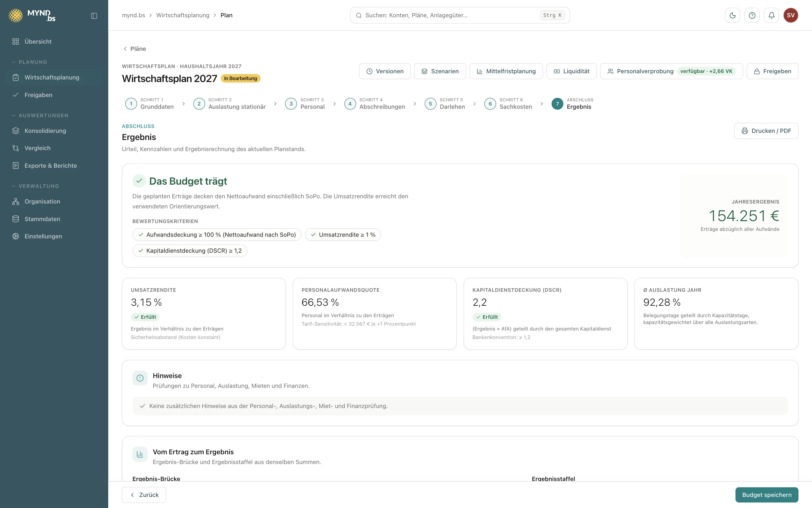Viewport: 812px width, 508px height.
Task: Jump to step 6 Sachkosten
Action: pos(508,104)
